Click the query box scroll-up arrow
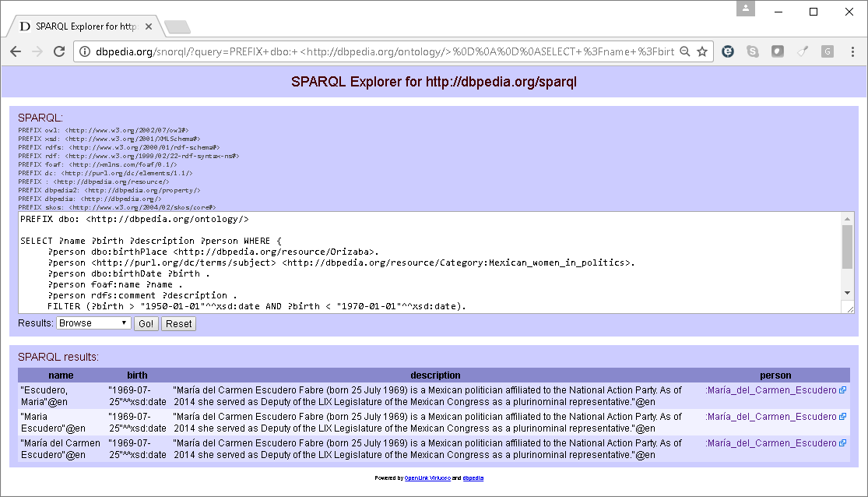 click(x=847, y=219)
